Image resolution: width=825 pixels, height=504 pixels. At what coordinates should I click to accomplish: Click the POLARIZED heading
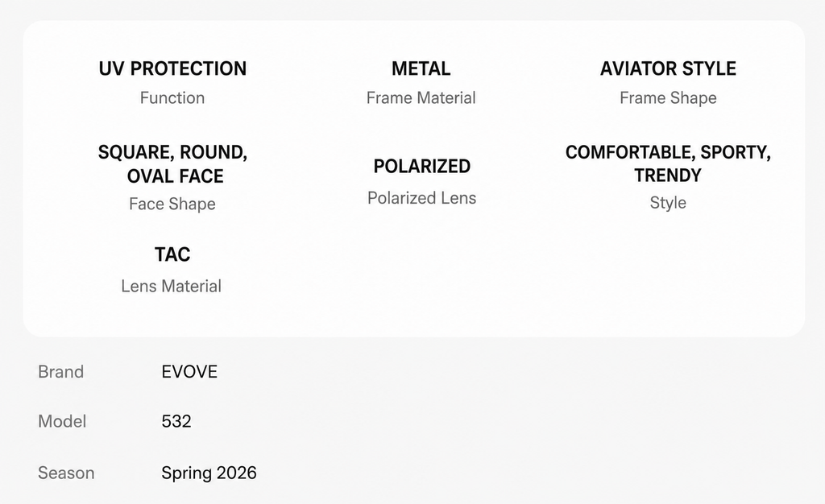(422, 166)
